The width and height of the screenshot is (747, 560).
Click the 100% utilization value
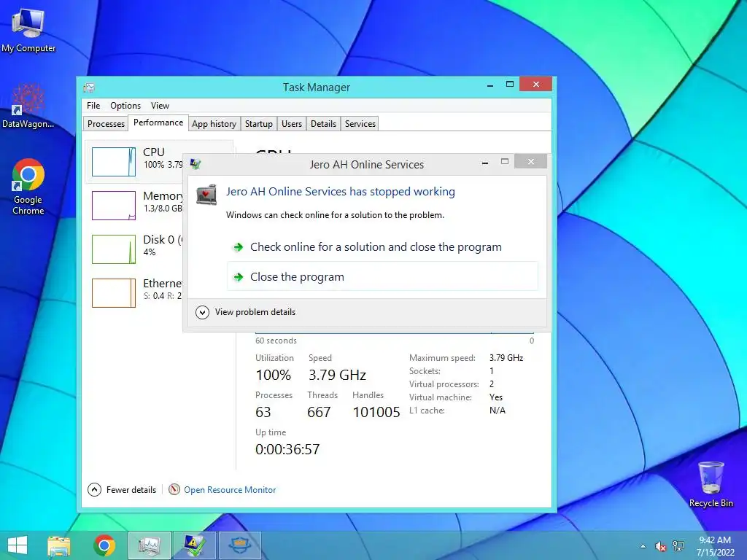point(273,375)
